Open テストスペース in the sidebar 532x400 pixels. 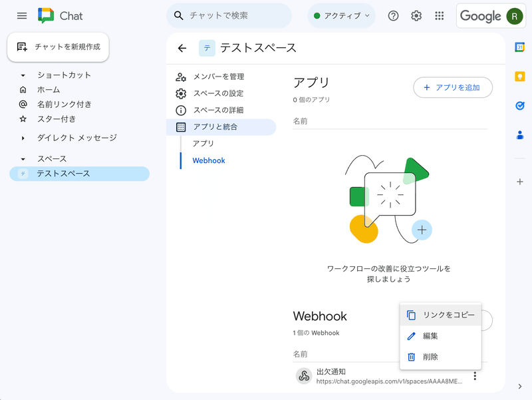(79, 174)
